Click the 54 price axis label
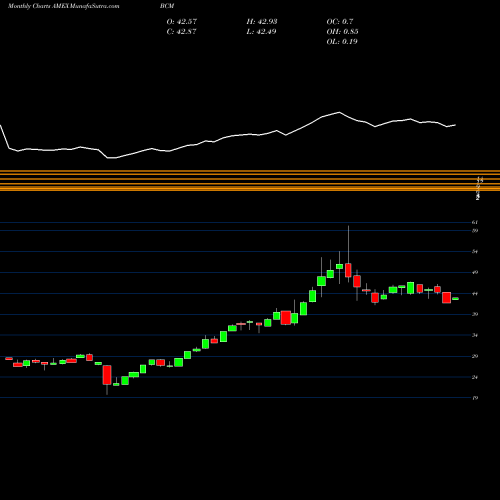Image resolution: width=500 pixels, height=500 pixels. (475, 252)
